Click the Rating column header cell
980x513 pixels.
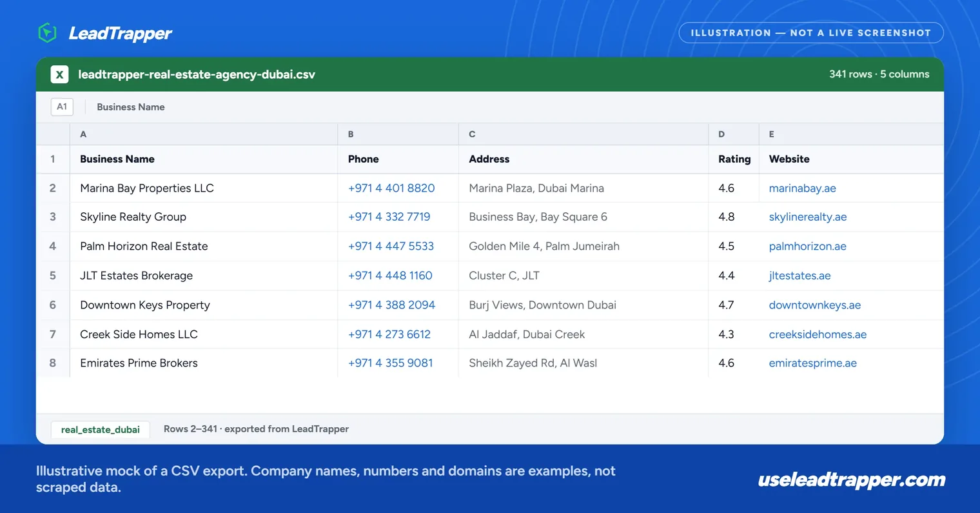734,159
